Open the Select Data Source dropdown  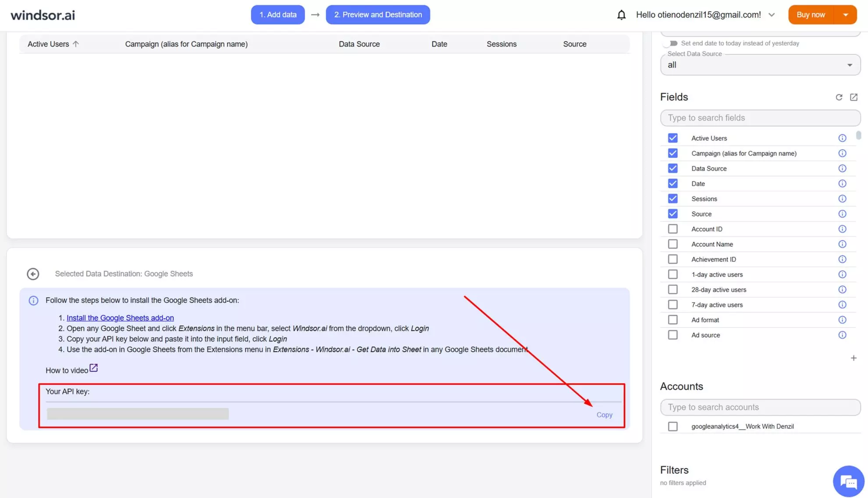click(760, 65)
